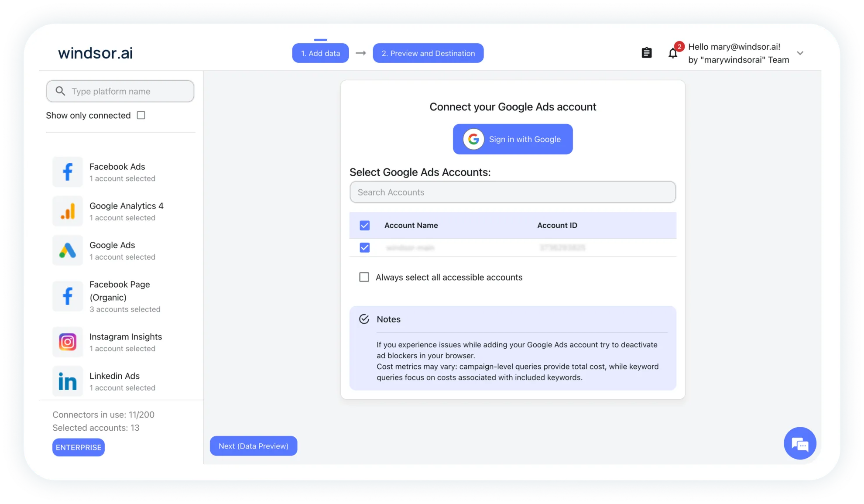This screenshot has width=864, height=504.
Task: Enable Always select all accessible accounts
Action: pos(364,277)
